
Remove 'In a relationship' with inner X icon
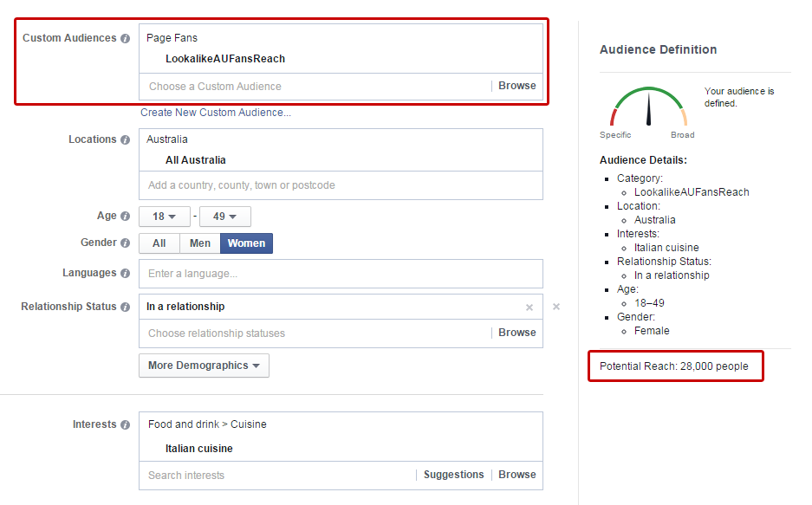[x=529, y=308]
